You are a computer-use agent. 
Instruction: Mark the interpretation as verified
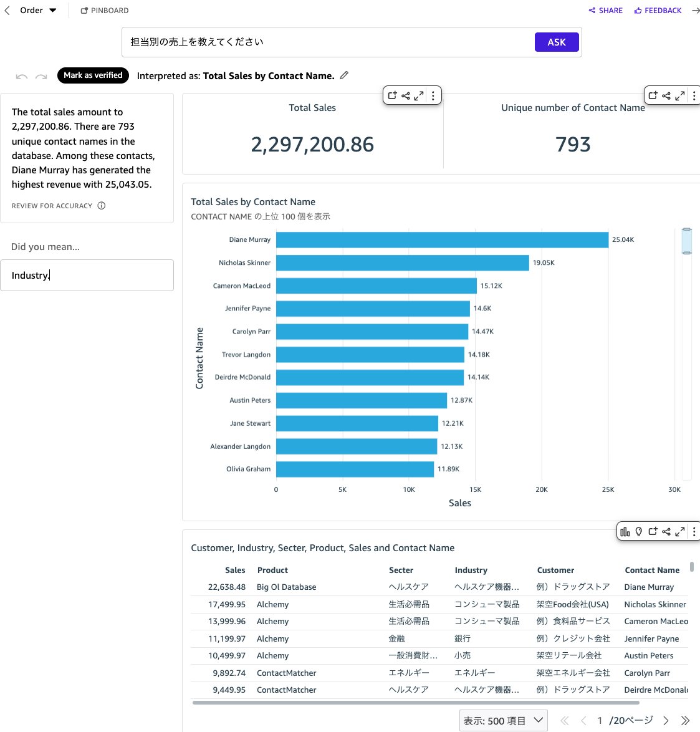click(93, 75)
